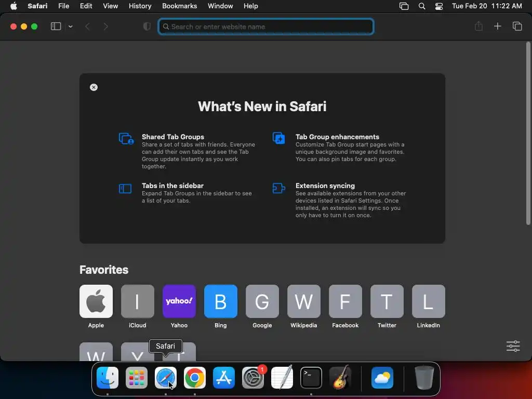Click Safari compass icon in the Dock
Image resolution: width=532 pixels, height=399 pixels.
[166, 377]
